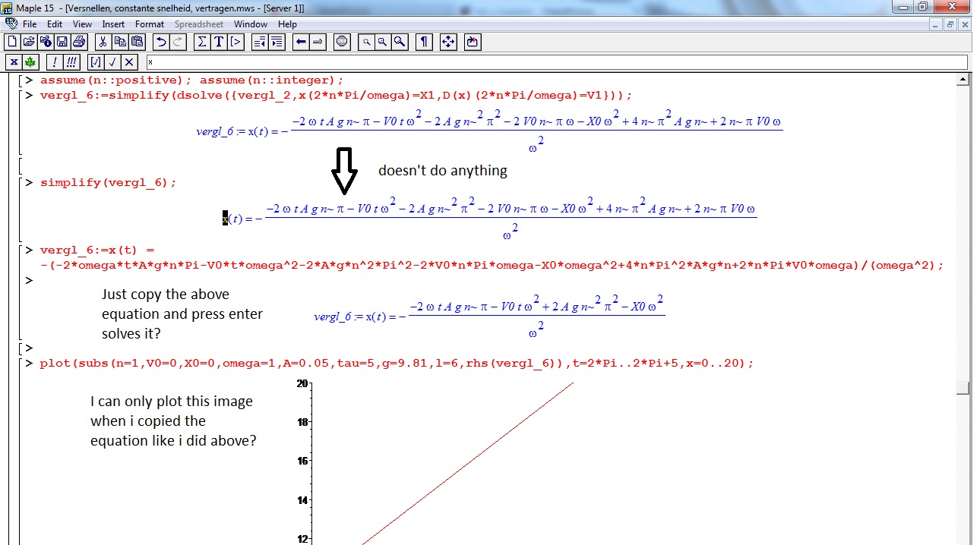The height and width of the screenshot is (545, 980).
Task: Insert text with the T icon
Action: (x=219, y=42)
